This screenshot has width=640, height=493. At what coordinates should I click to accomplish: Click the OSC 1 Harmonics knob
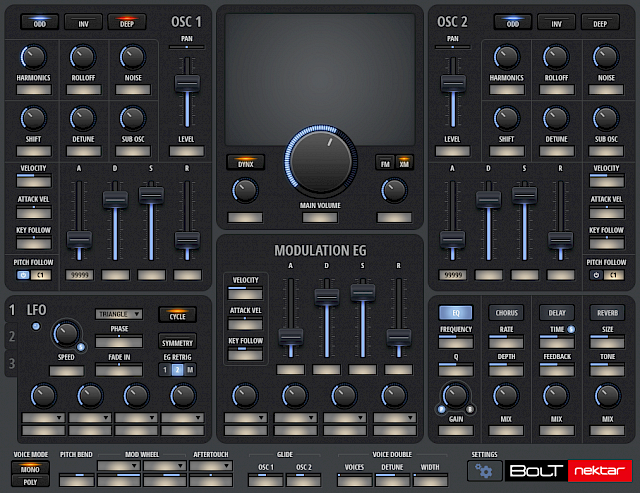(33, 58)
